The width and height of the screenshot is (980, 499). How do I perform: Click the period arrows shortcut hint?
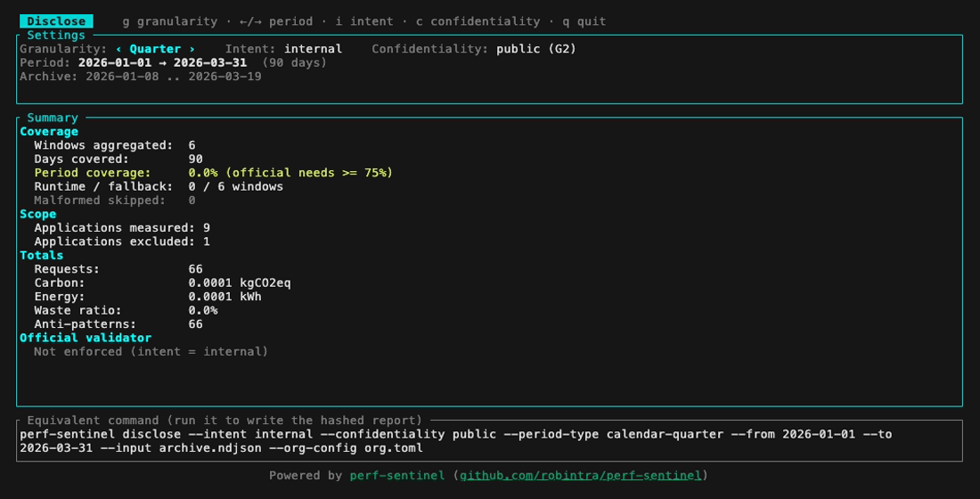tap(276, 21)
